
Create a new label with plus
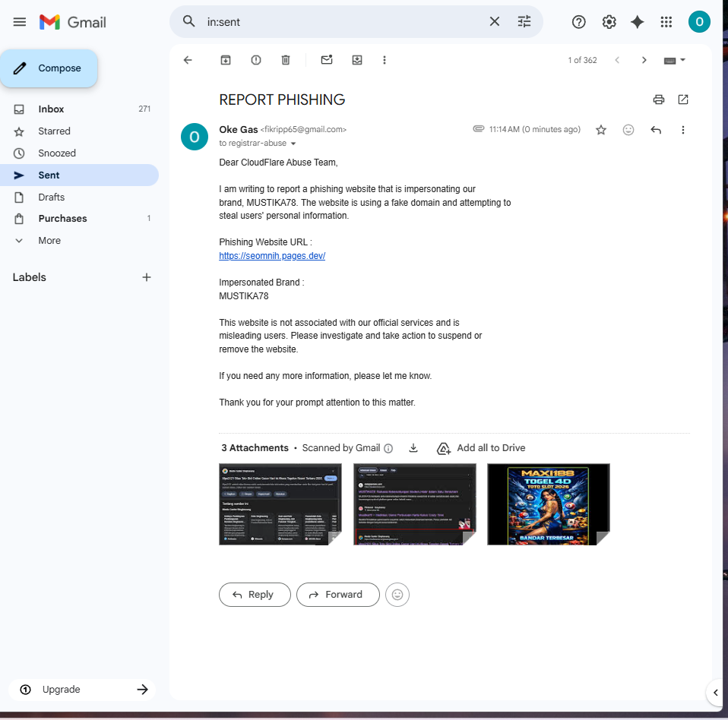coord(146,277)
